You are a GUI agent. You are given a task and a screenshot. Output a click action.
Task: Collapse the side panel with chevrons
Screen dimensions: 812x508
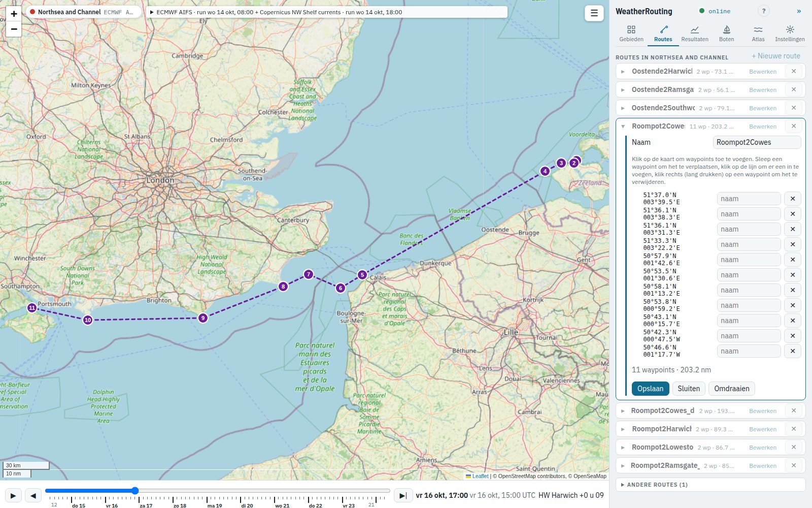tap(799, 11)
